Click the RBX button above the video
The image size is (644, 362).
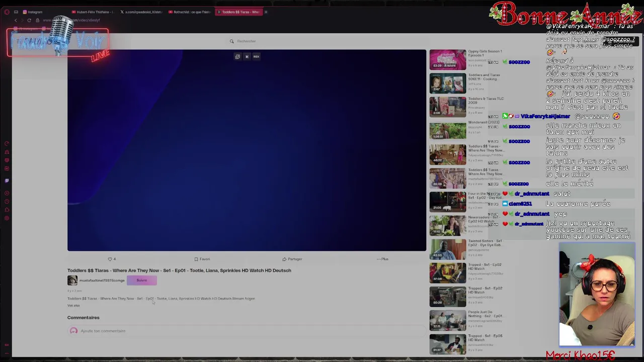click(x=256, y=57)
